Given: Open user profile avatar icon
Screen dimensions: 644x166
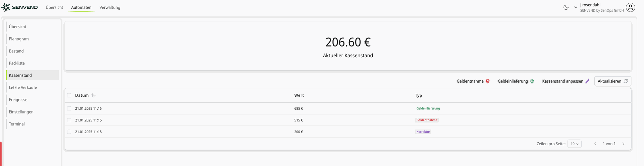Looking at the screenshot, I should [631, 7].
